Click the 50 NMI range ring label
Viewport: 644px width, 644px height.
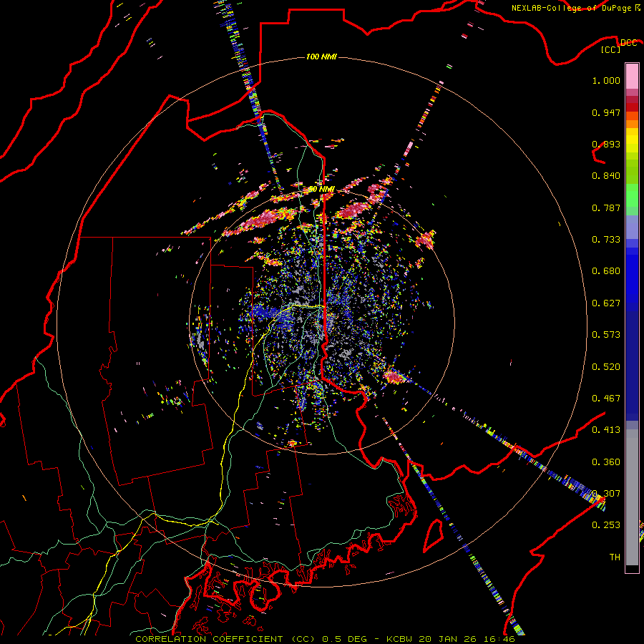(321, 190)
